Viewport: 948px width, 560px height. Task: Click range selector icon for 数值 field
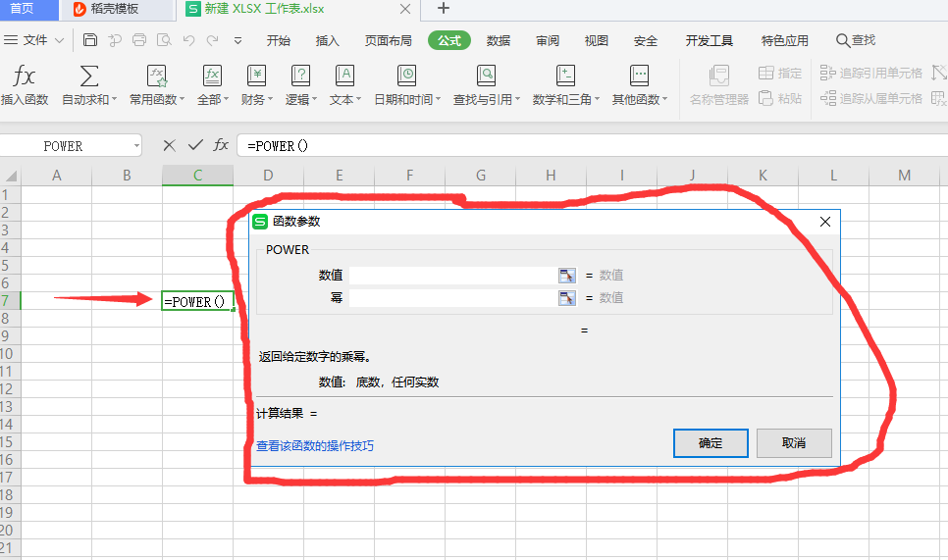[x=567, y=276]
